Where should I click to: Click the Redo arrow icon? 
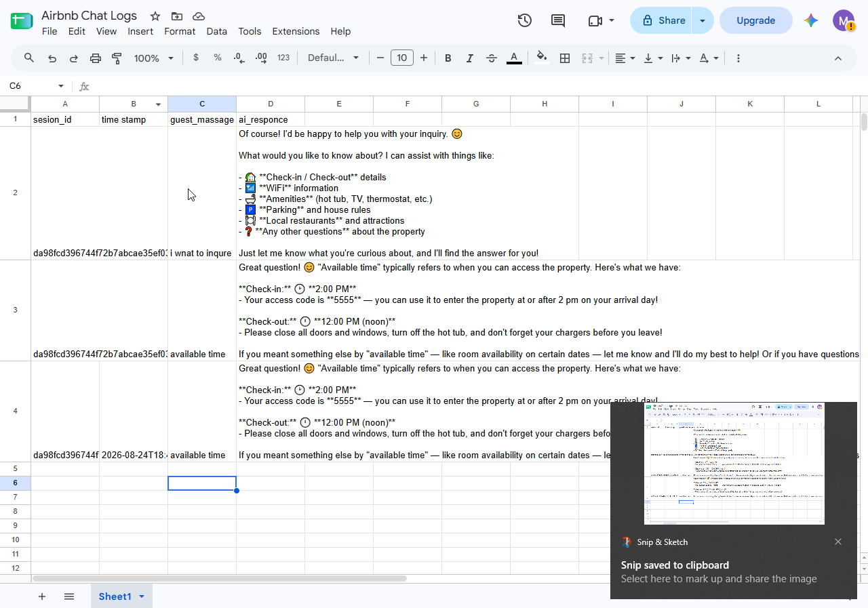[x=74, y=58]
